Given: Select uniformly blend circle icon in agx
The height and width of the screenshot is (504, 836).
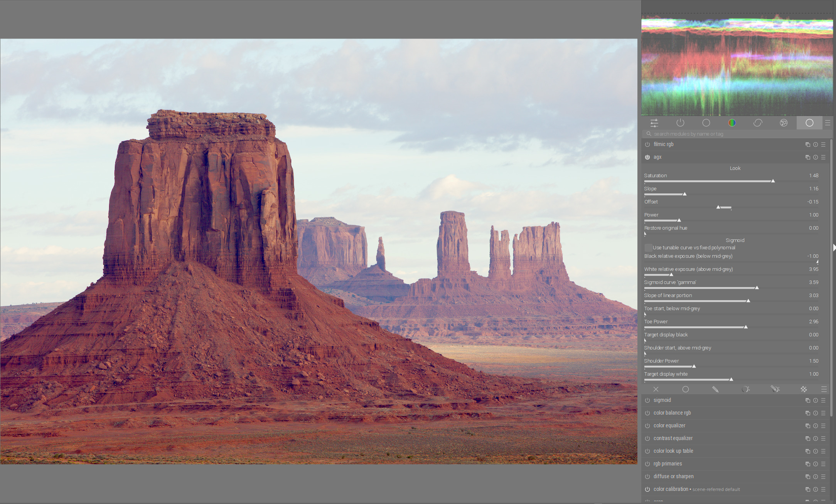Looking at the screenshot, I should (686, 389).
